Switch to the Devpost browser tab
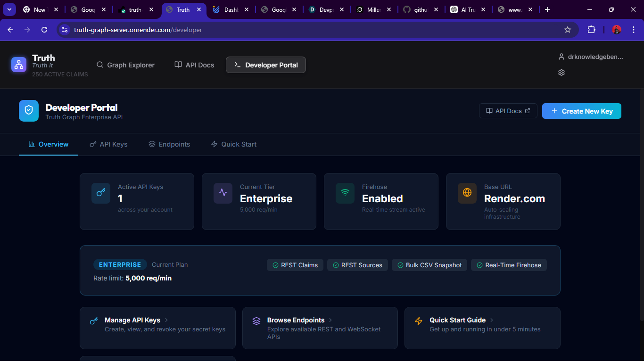Viewport: 644px width, 362px height. (x=325, y=9)
